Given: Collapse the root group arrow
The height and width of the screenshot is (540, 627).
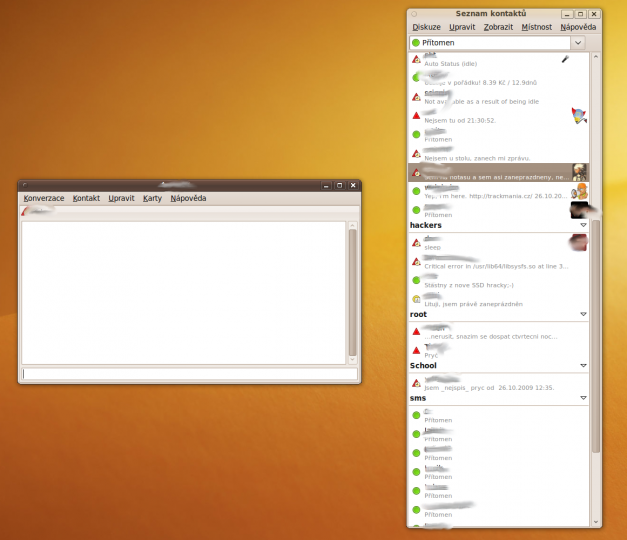Looking at the screenshot, I should point(583,314).
